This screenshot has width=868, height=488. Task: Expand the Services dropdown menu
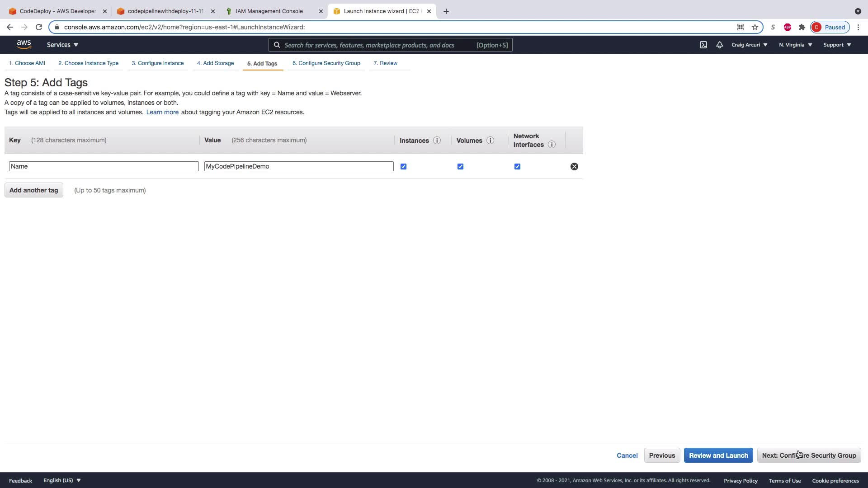pos(63,45)
